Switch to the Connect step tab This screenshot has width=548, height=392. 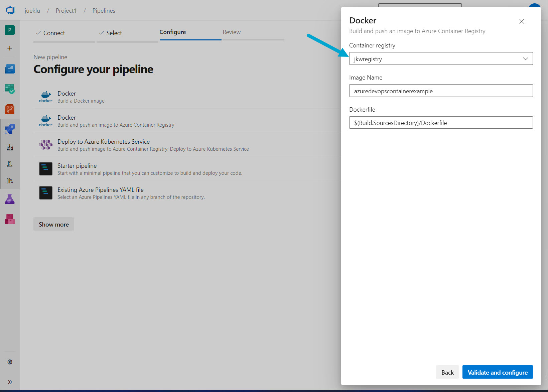[x=54, y=33]
